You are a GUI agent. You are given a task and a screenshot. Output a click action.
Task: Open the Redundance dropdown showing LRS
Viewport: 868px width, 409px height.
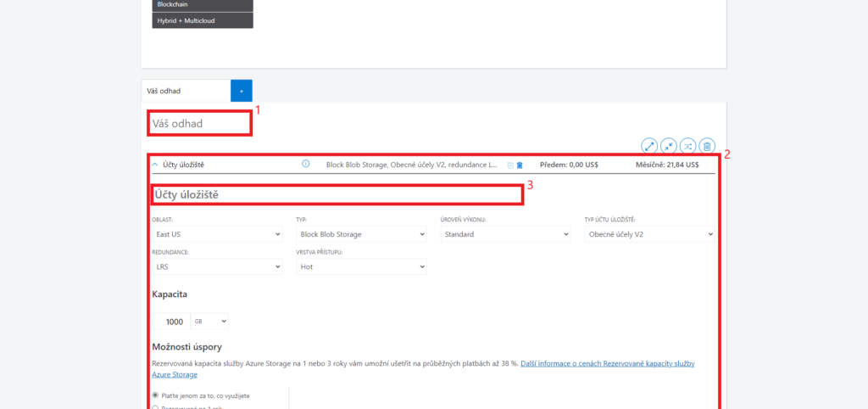click(217, 266)
